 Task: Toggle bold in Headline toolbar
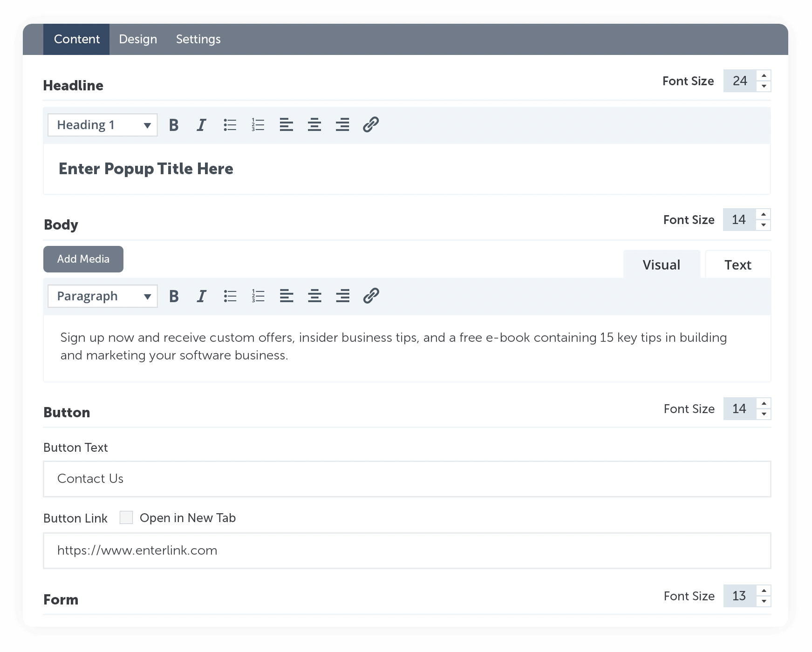(174, 125)
